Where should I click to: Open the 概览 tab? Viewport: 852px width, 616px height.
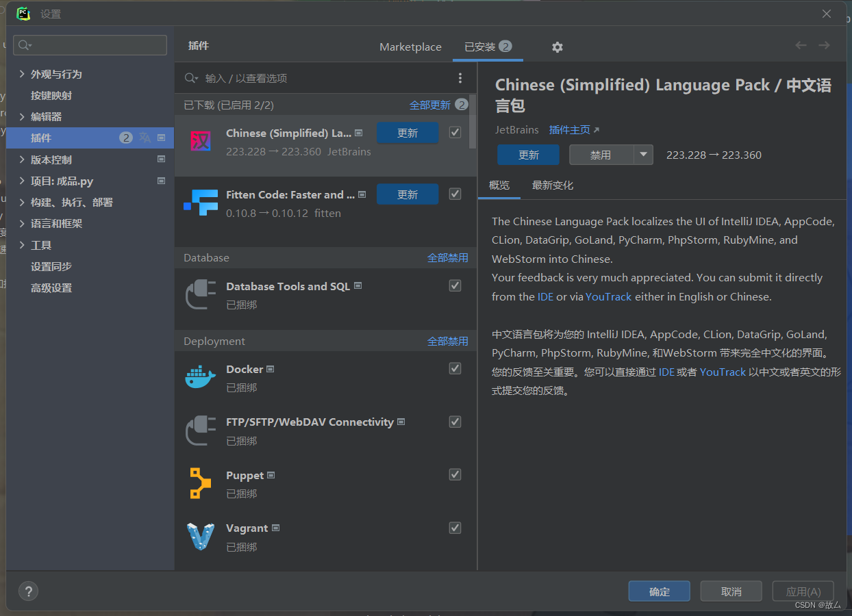[499, 185]
